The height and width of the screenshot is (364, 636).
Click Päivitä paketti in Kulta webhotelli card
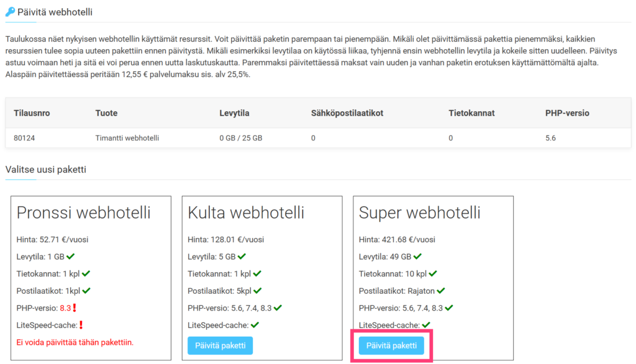pos(220,346)
